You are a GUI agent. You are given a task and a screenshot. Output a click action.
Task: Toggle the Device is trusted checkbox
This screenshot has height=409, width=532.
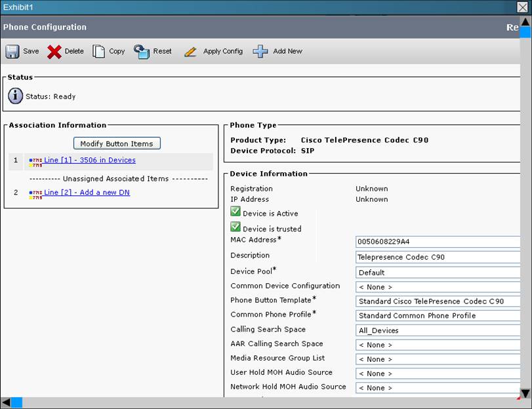tap(235, 227)
